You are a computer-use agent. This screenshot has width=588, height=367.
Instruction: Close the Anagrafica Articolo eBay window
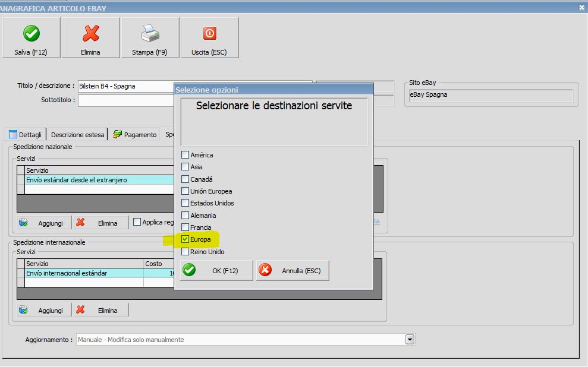click(581, 8)
